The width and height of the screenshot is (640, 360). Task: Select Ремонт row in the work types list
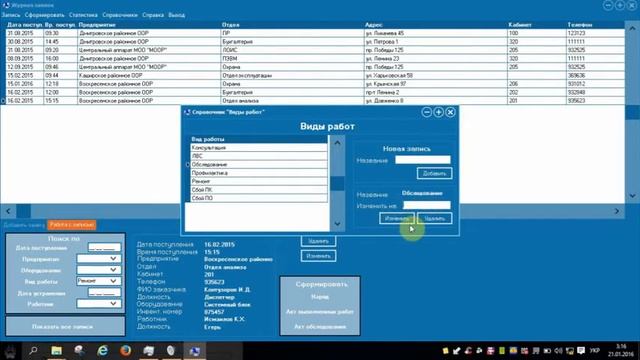point(259,181)
